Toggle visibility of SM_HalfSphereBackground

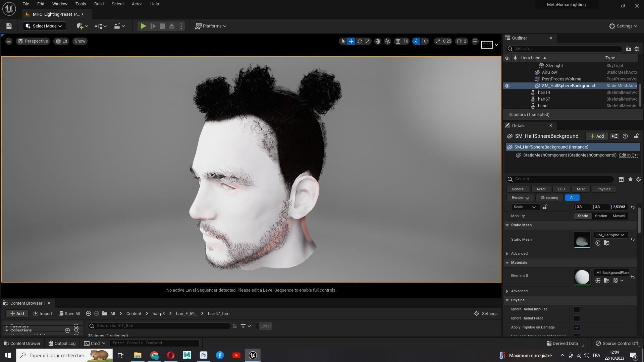coord(507,86)
